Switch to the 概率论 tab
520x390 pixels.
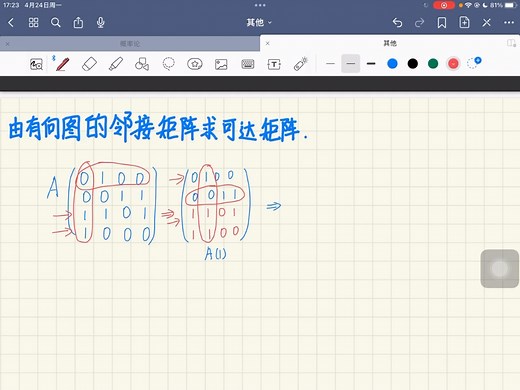pyautogui.click(x=130, y=44)
